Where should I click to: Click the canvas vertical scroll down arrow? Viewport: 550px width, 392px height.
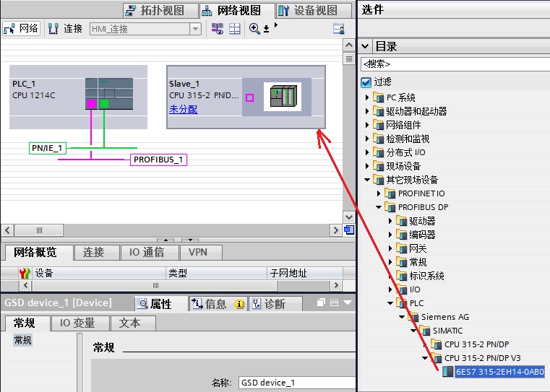pyautogui.click(x=348, y=217)
